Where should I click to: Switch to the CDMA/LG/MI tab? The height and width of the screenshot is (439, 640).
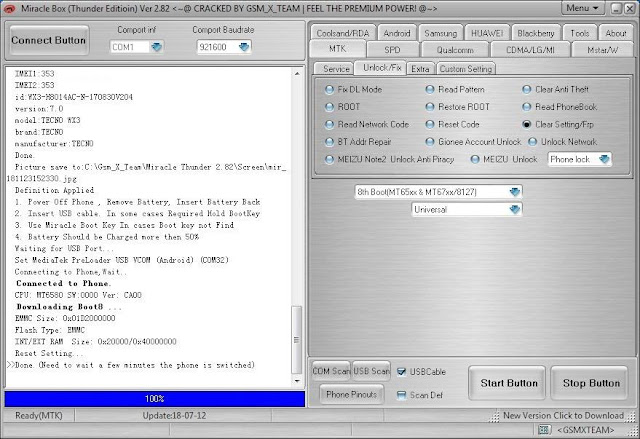point(530,50)
